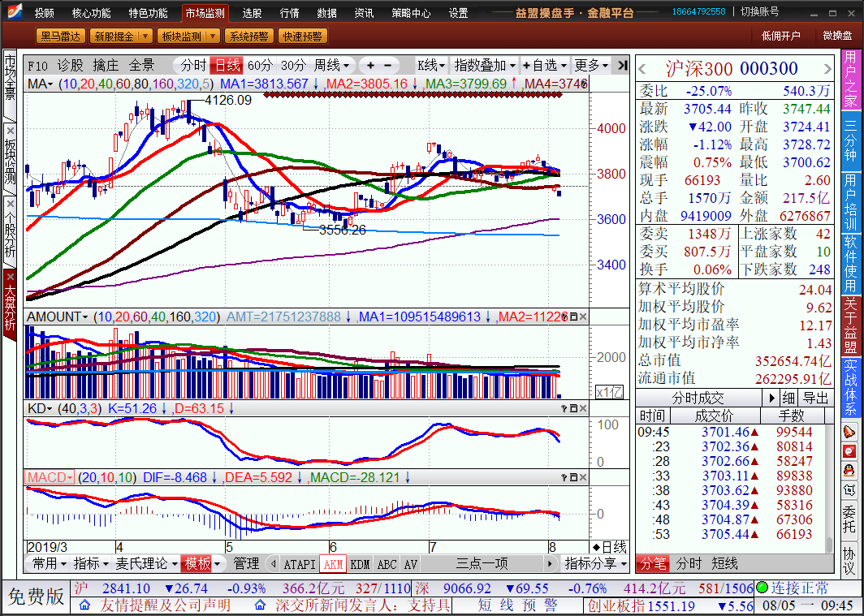Select the ATAPI indicator template

pos(299,564)
